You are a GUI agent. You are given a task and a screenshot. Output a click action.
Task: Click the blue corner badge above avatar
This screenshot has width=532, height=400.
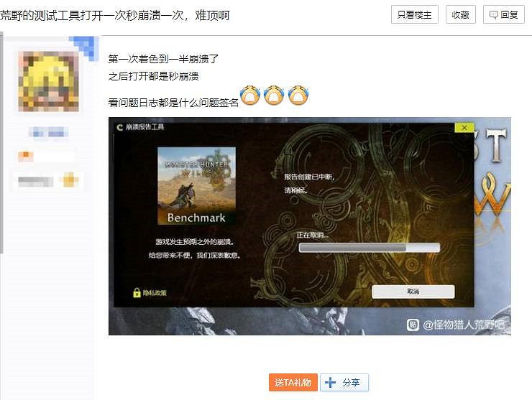(86, 48)
